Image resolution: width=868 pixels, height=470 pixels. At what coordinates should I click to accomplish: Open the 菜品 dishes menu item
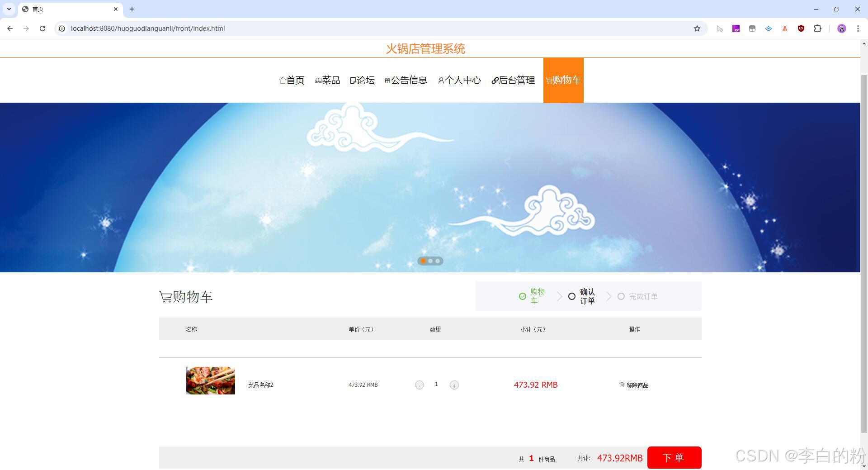(x=327, y=80)
